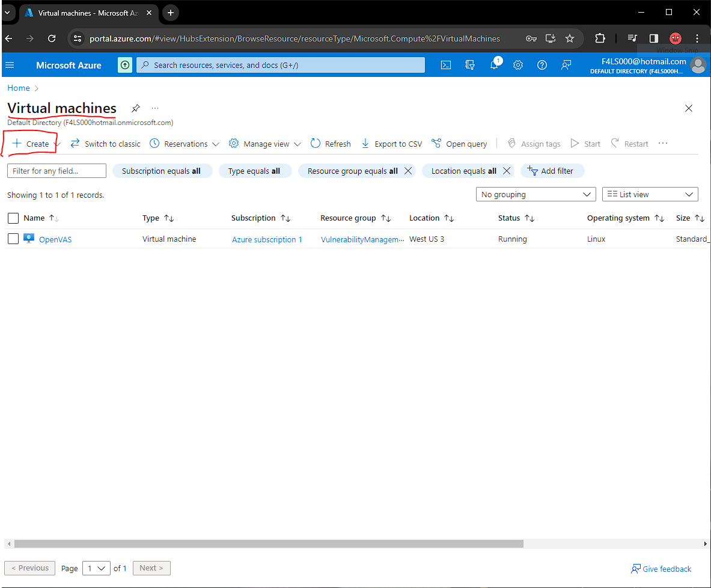The width and height of the screenshot is (711, 588).
Task: Click the Microsoft Azure home title
Action: 69,66
